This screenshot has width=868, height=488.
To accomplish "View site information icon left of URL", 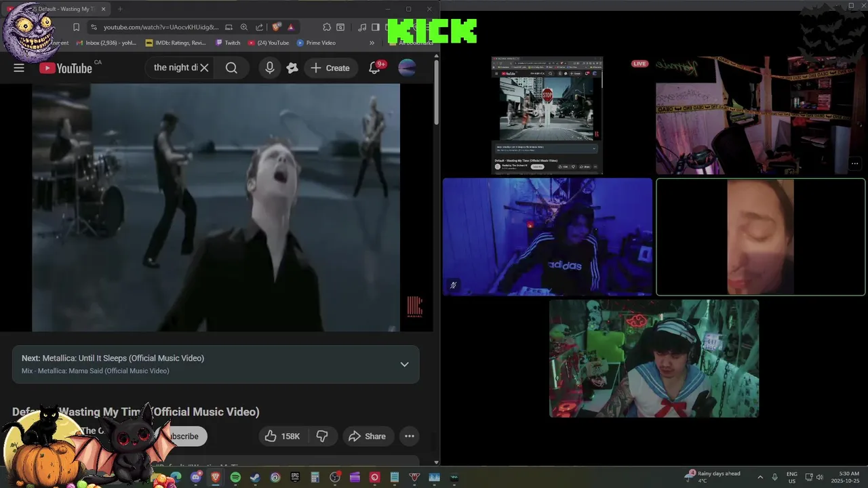I will [94, 27].
